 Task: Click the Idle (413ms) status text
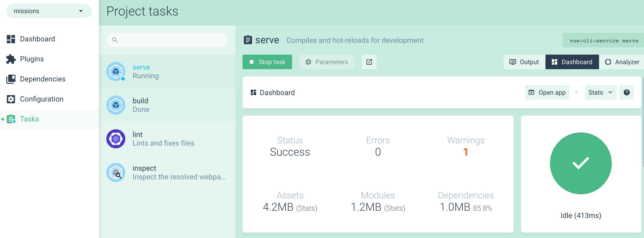(580, 215)
